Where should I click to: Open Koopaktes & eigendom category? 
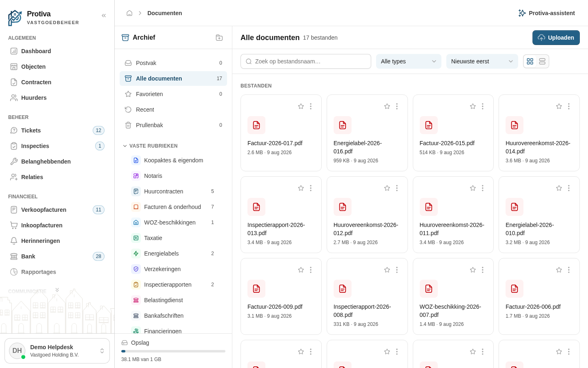pyautogui.click(x=173, y=160)
